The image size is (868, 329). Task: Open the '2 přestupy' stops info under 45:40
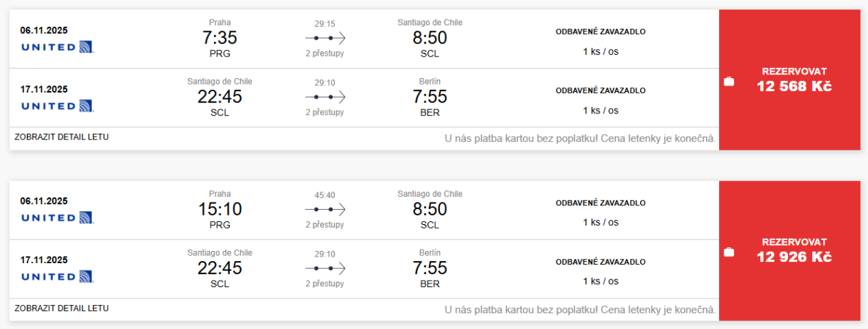tap(325, 225)
